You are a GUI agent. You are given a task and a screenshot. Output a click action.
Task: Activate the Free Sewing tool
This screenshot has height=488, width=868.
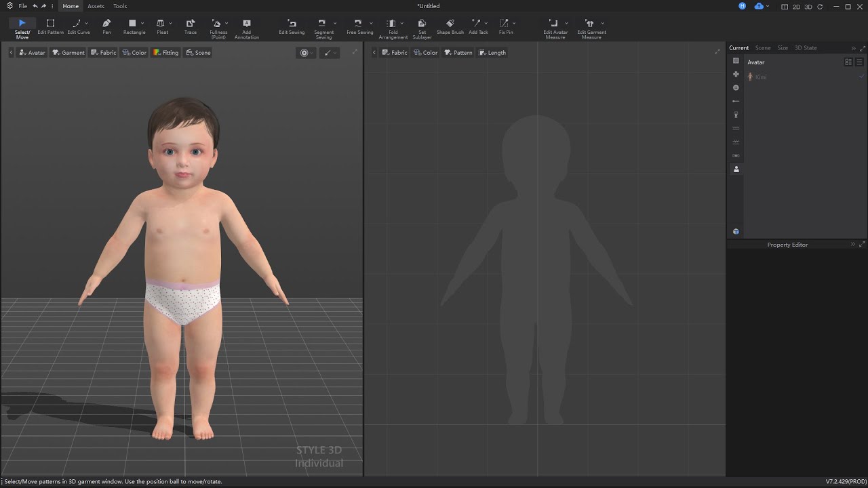coord(359,27)
